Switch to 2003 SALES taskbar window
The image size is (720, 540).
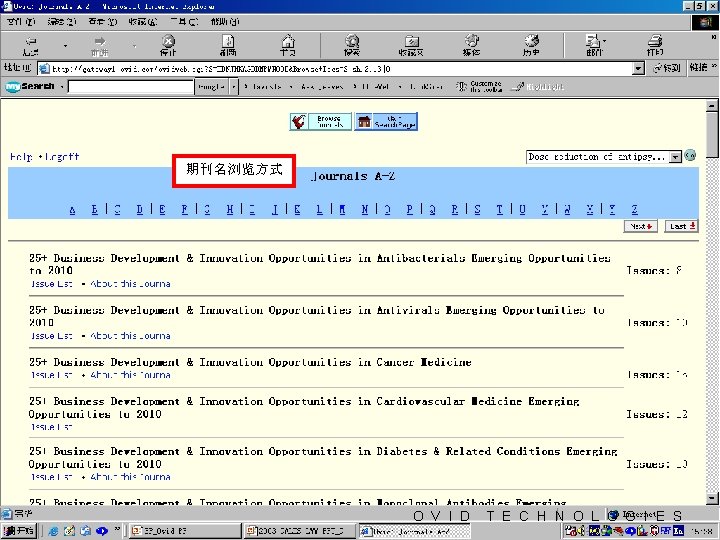pos(300,531)
